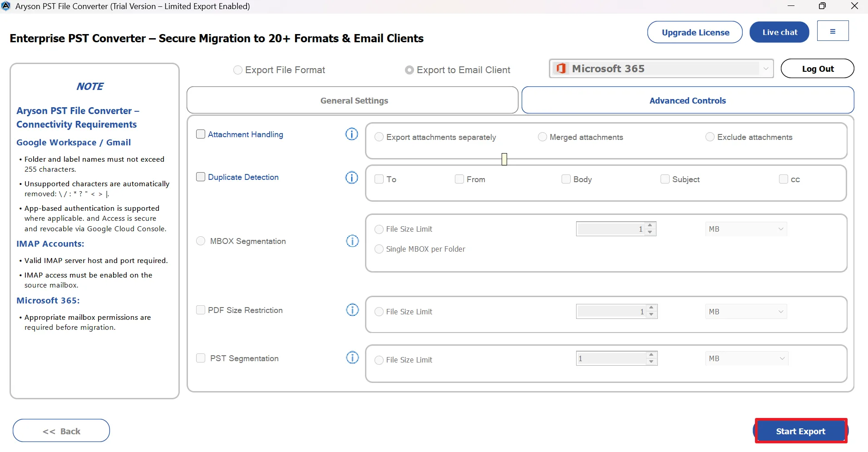Enable the Duplicate Detection checkbox
The height and width of the screenshot is (452, 868).
tap(201, 177)
